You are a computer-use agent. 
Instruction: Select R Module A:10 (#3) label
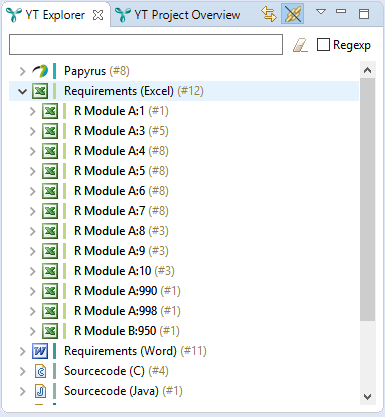pos(124,271)
